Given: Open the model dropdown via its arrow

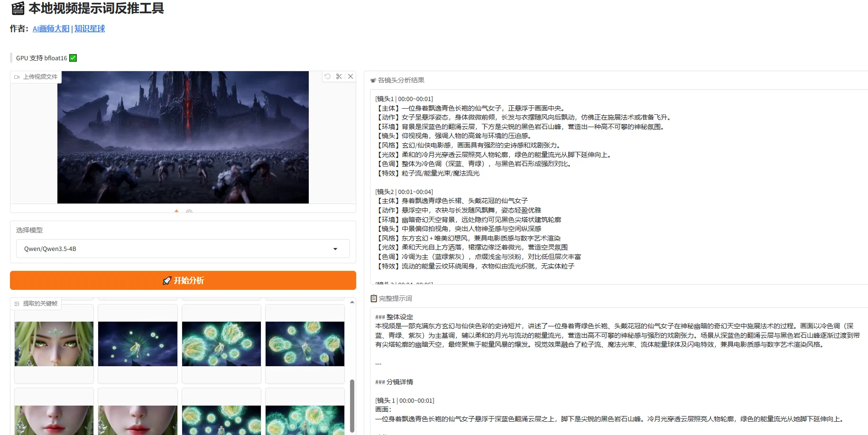Looking at the screenshot, I should pos(335,249).
